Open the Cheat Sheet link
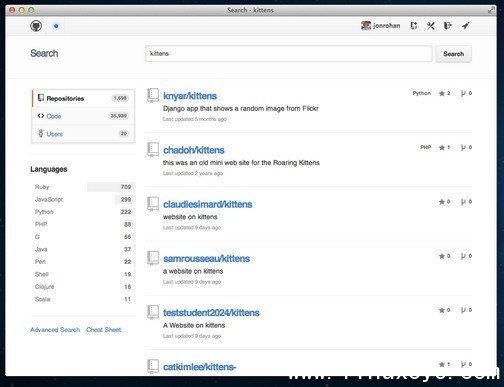The image size is (504, 387). point(104,330)
